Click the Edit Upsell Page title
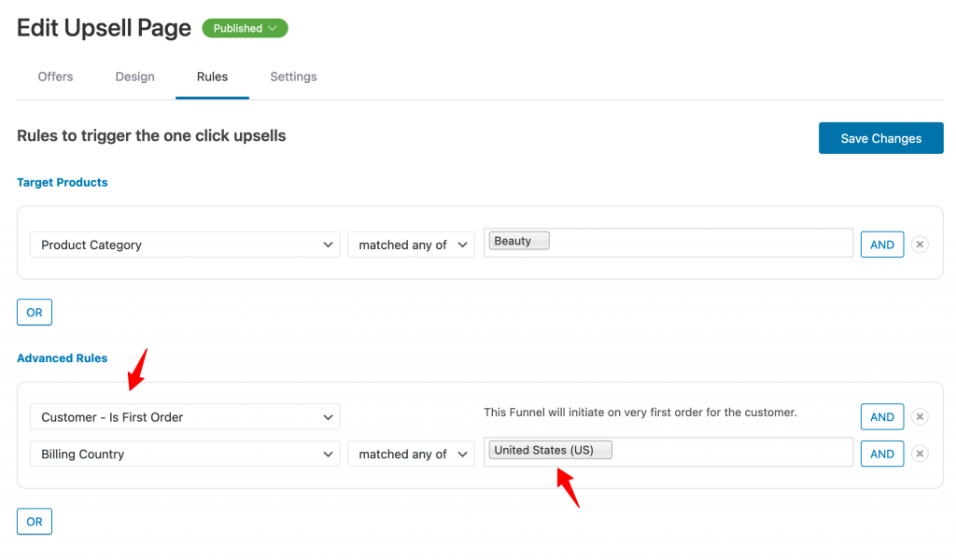Viewport: 956px width, 560px height. click(104, 28)
